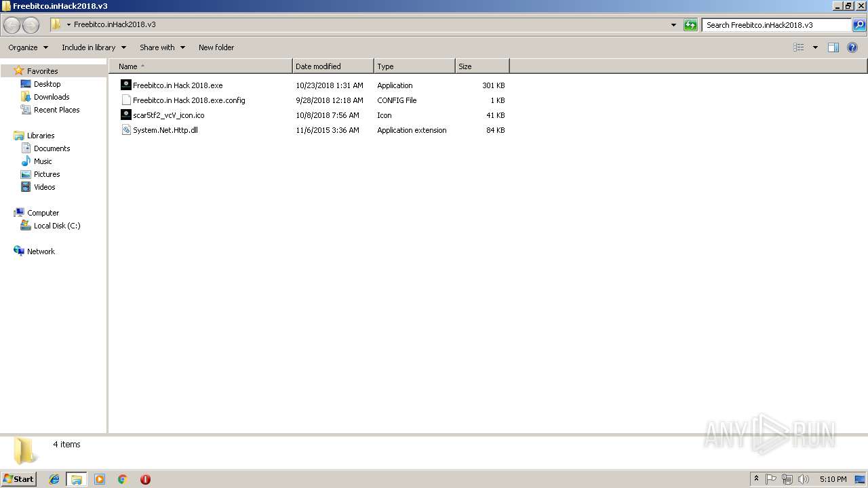Select the scar5tf2_vcV_icon.ico file icon
This screenshot has width=868, height=488.
click(x=125, y=115)
